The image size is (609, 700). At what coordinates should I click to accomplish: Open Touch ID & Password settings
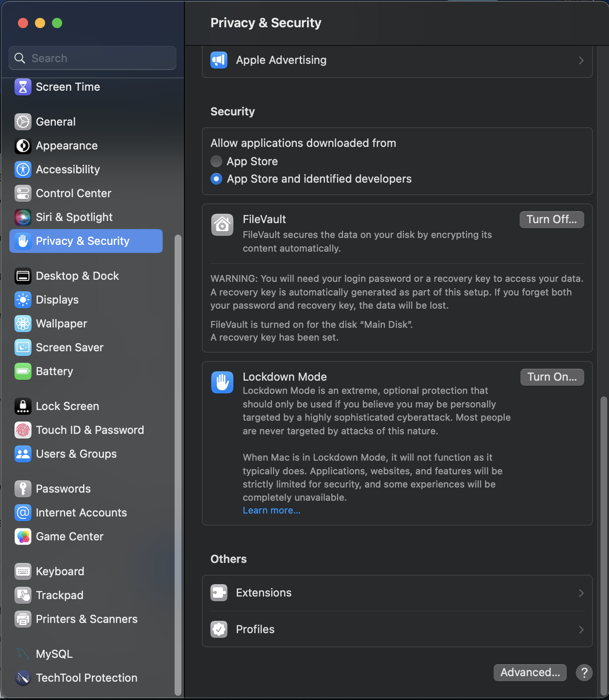pyautogui.click(x=86, y=430)
